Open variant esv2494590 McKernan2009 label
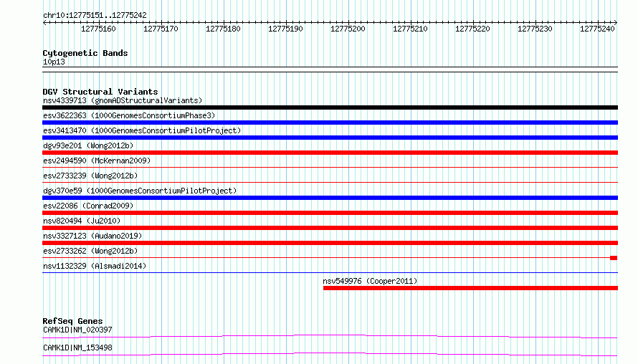638x364 pixels. (97, 161)
